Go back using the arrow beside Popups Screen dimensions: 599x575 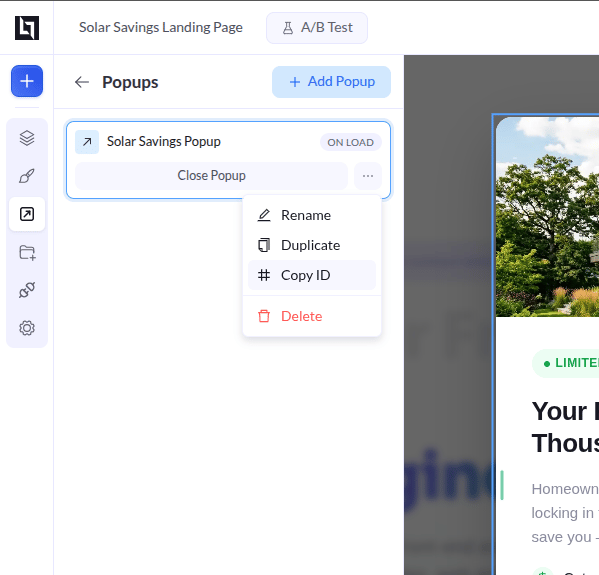pyautogui.click(x=82, y=82)
